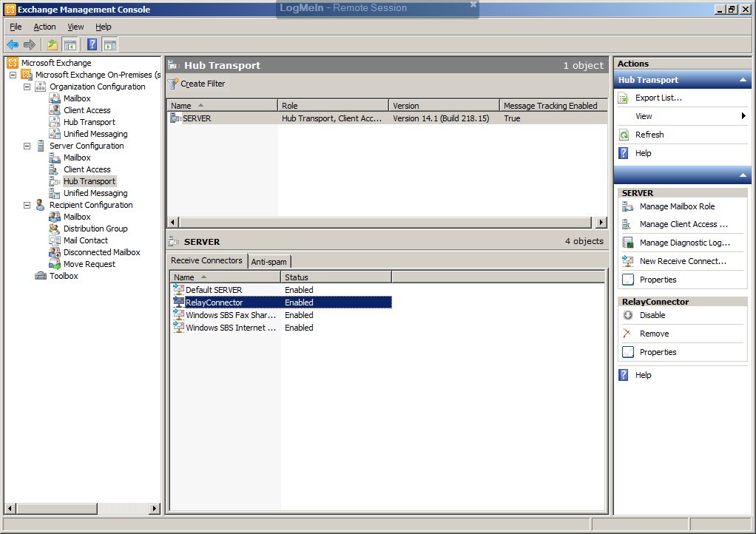Click the Create Filter link
The image size is (756, 534).
(203, 84)
